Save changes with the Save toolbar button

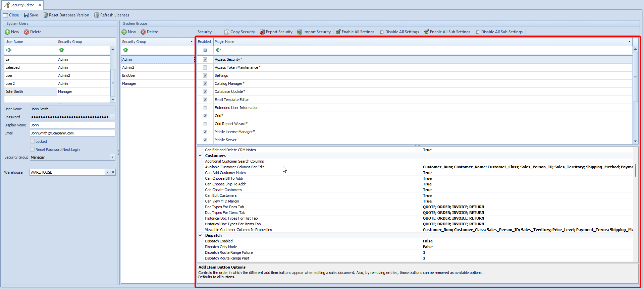(x=31, y=15)
